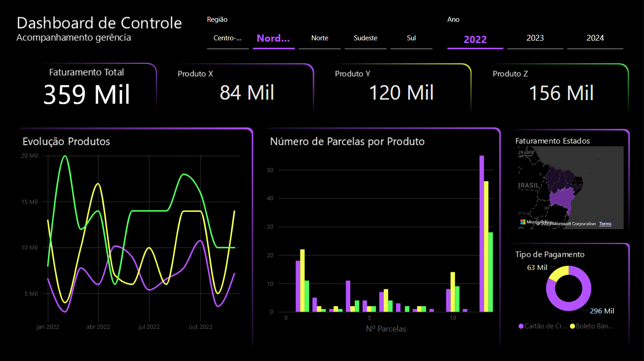Click the tallest purple bar near 55
The height and width of the screenshot is (361, 644).
(x=482, y=234)
